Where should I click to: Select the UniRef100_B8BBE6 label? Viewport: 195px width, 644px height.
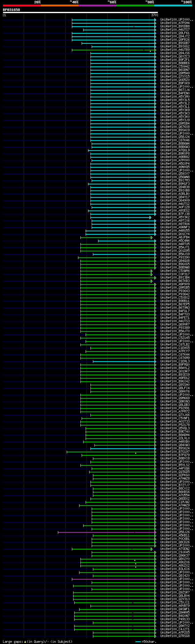[175, 63]
